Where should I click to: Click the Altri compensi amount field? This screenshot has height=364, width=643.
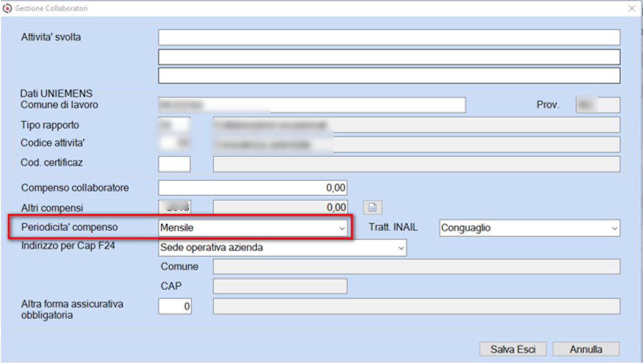click(x=280, y=207)
